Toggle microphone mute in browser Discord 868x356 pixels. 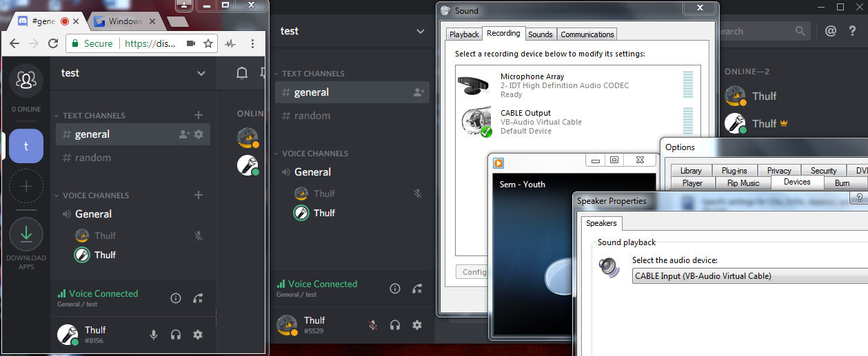point(154,335)
